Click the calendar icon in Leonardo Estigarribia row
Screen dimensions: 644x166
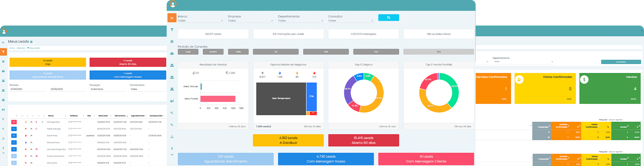click(36, 149)
